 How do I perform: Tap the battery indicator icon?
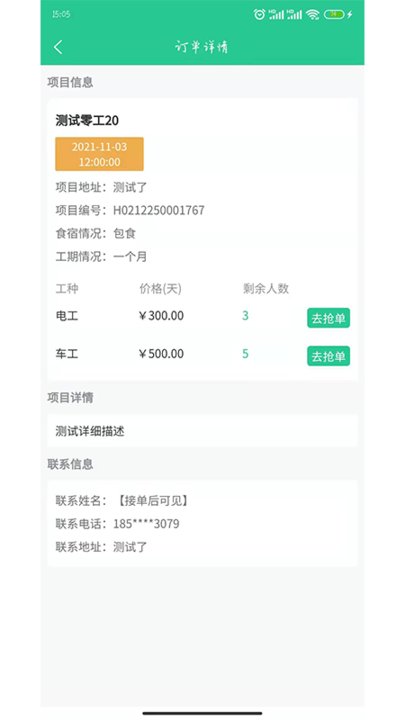click(334, 15)
